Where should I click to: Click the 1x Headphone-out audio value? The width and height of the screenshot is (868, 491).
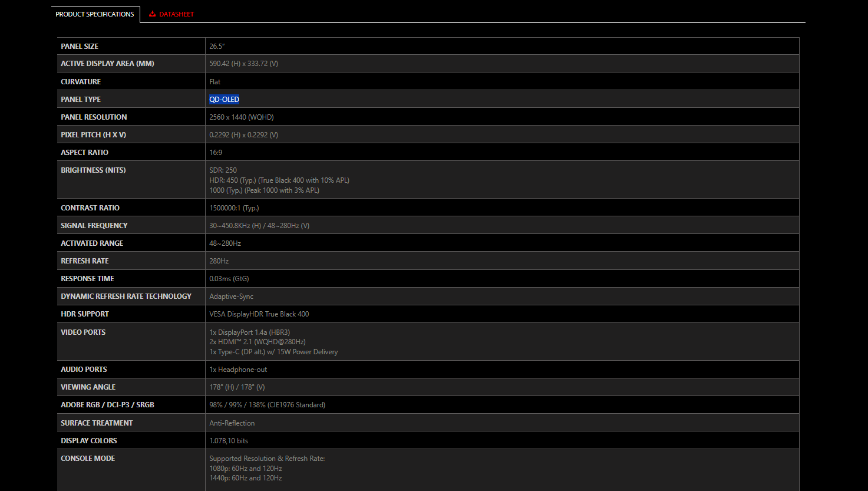click(238, 370)
